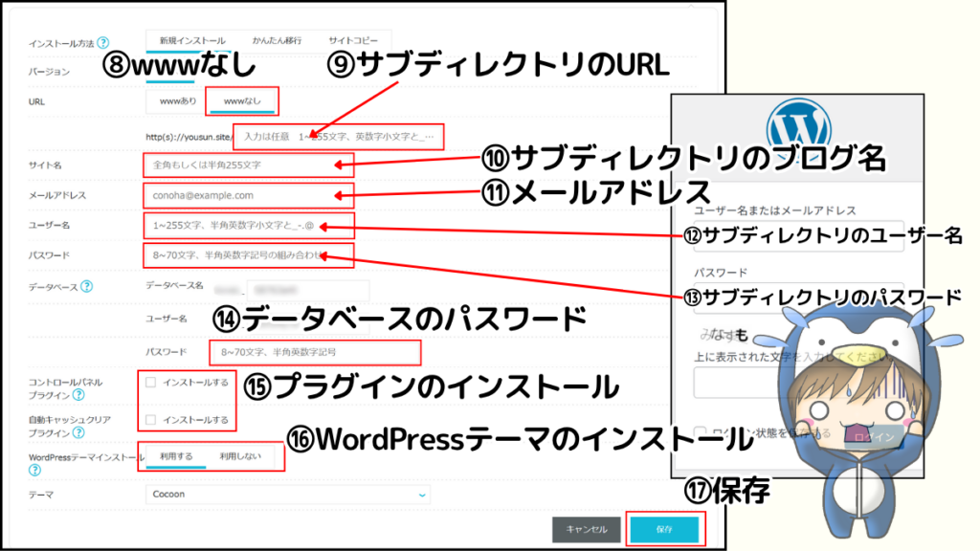Choose the wwwなし URL option
The width and height of the screenshot is (980, 551).
242,101
